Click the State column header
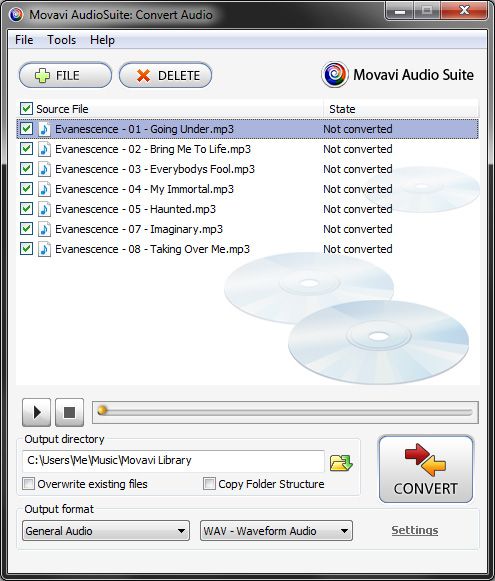The height and width of the screenshot is (581, 495). pos(401,109)
